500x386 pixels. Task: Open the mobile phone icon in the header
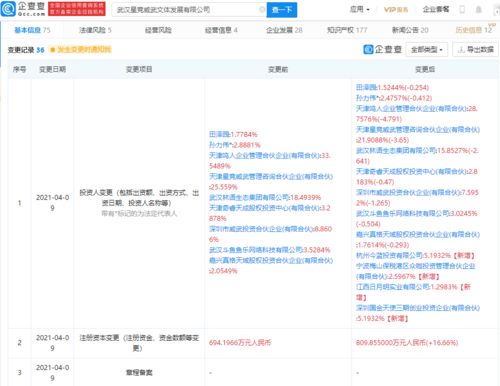462,10
